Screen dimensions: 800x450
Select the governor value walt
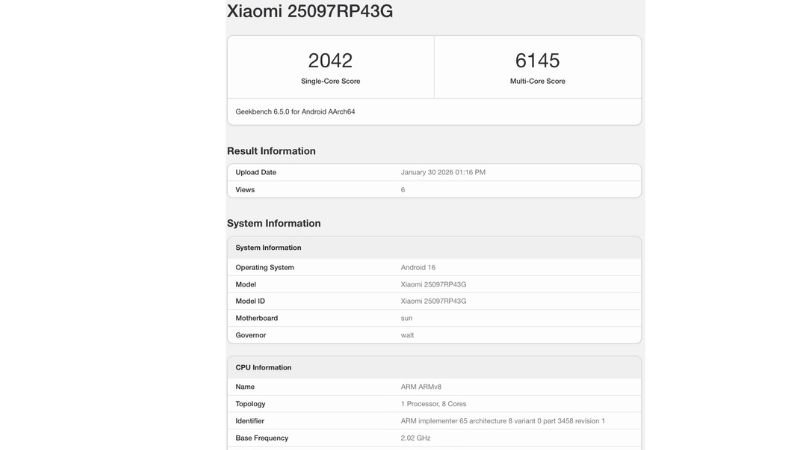(407, 335)
